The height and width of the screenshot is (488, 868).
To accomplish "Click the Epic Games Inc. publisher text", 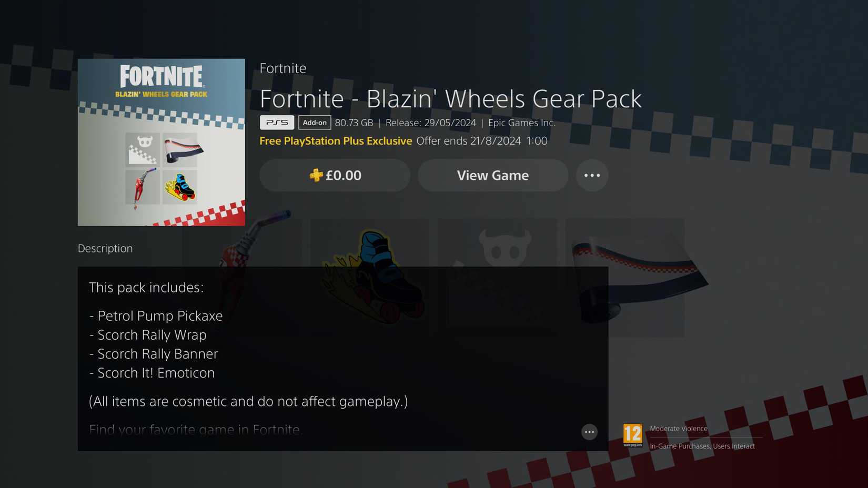I will 522,123.
